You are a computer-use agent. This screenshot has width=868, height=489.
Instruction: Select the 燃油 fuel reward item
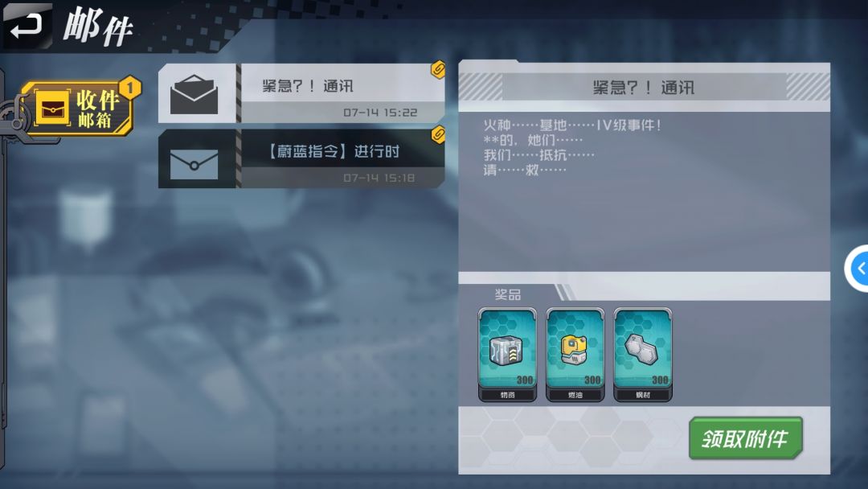point(575,355)
